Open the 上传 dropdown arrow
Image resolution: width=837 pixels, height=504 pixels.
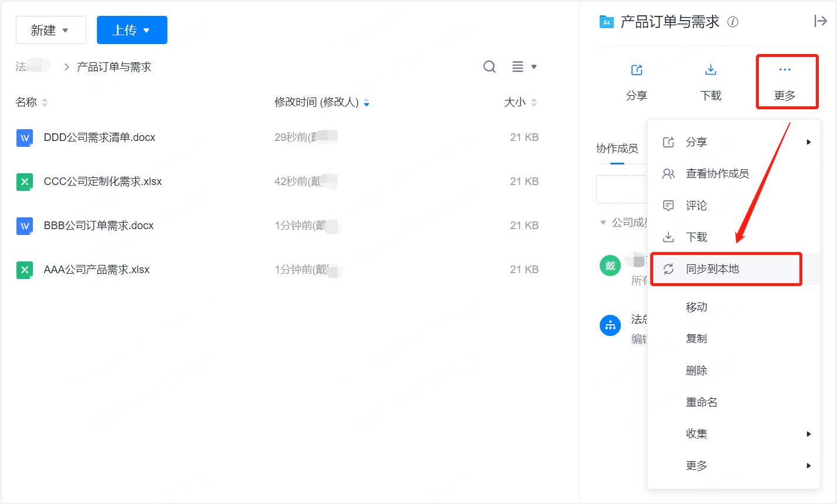click(146, 29)
